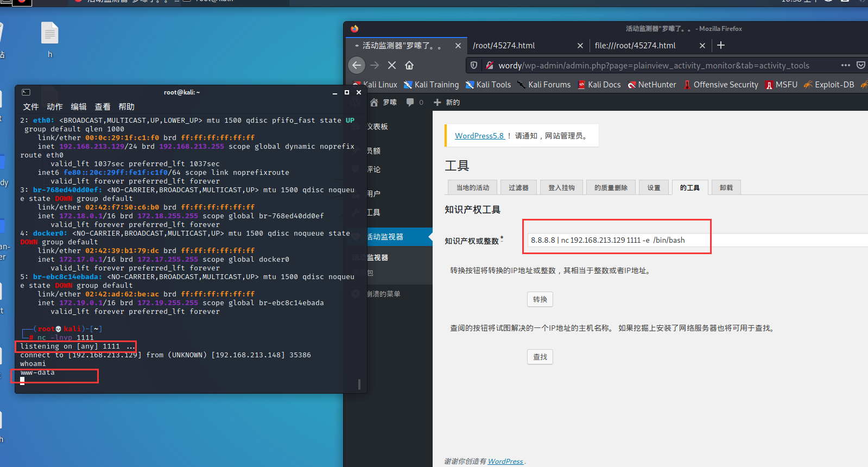Image resolution: width=868 pixels, height=467 pixels.
Task: Click the 查找 lookup button
Action: [540, 357]
